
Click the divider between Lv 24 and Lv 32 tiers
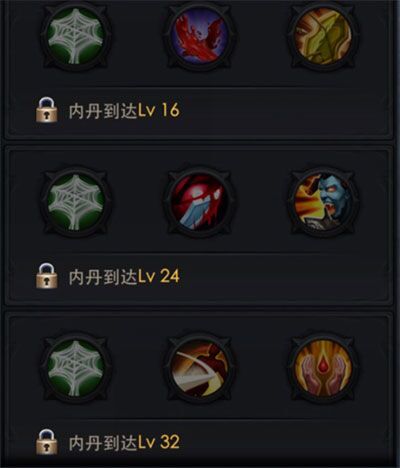(199, 309)
